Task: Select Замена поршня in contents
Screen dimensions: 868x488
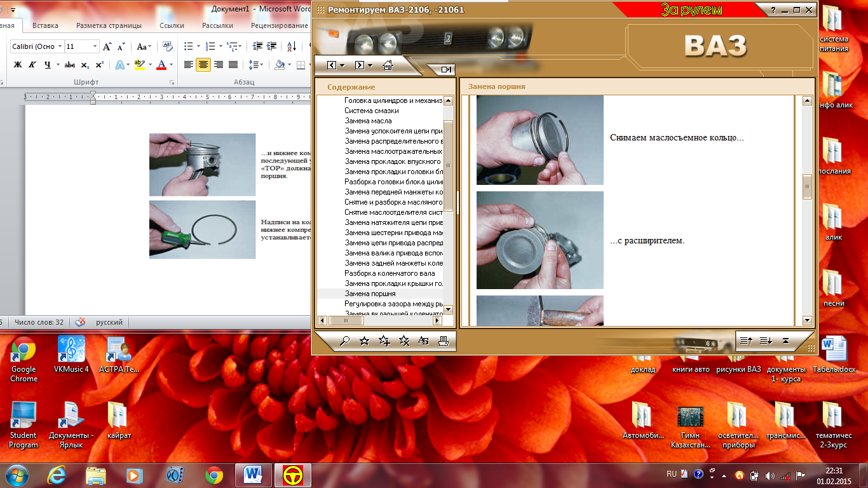Action: (370, 294)
